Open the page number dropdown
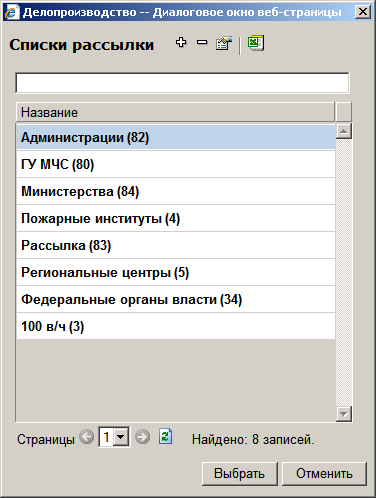Viewport: 376px width, 498px height. pyautogui.click(x=121, y=436)
